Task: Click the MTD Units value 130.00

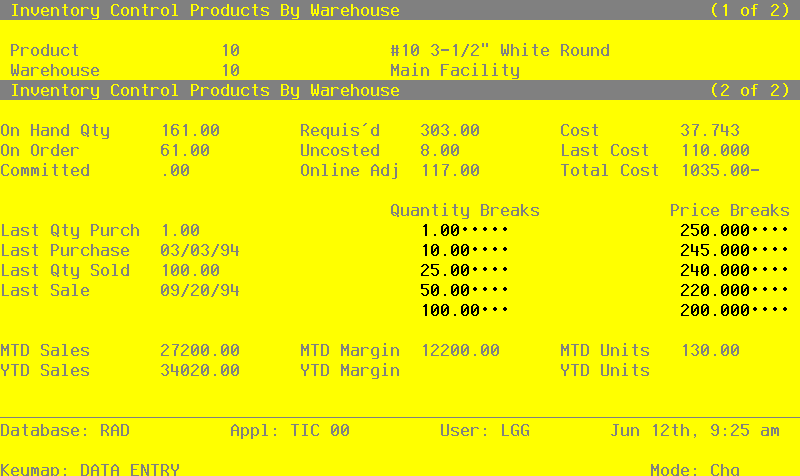Action: (x=710, y=350)
